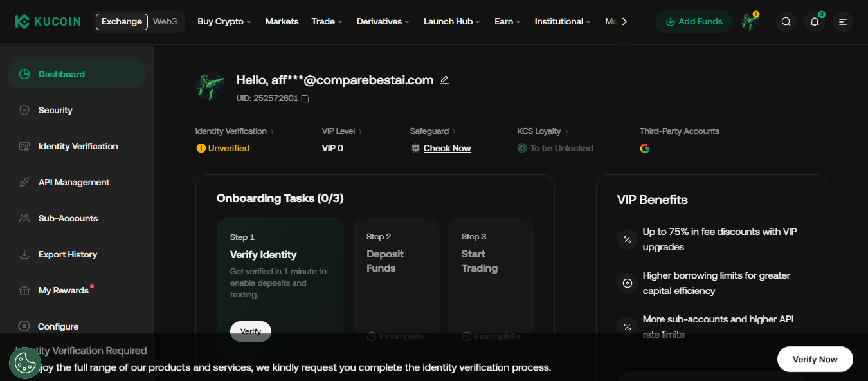This screenshot has width=868, height=381.
Task: Open the KCS Loyalty chevron link
Action: click(x=566, y=131)
